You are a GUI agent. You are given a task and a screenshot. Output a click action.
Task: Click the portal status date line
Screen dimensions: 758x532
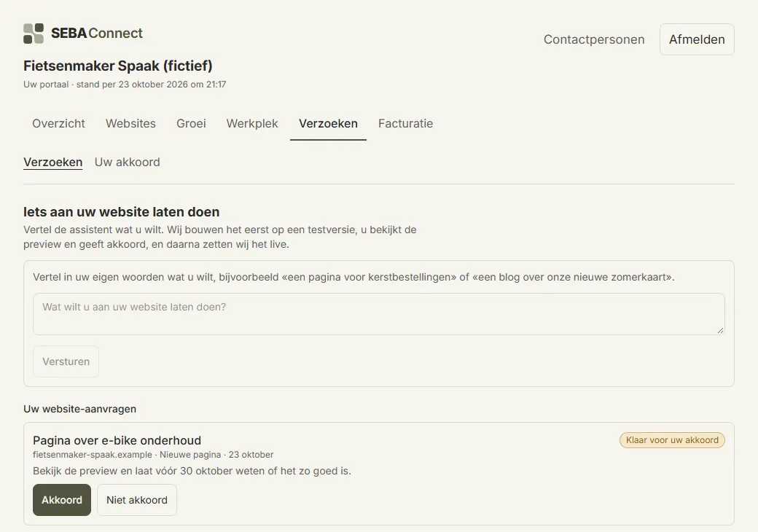pos(125,85)
